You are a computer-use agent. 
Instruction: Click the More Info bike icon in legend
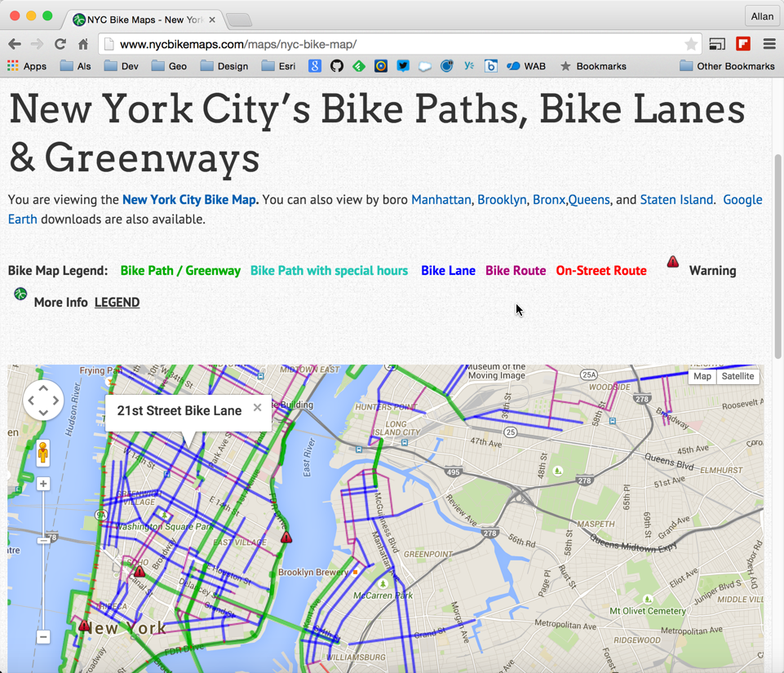[20, 294]
